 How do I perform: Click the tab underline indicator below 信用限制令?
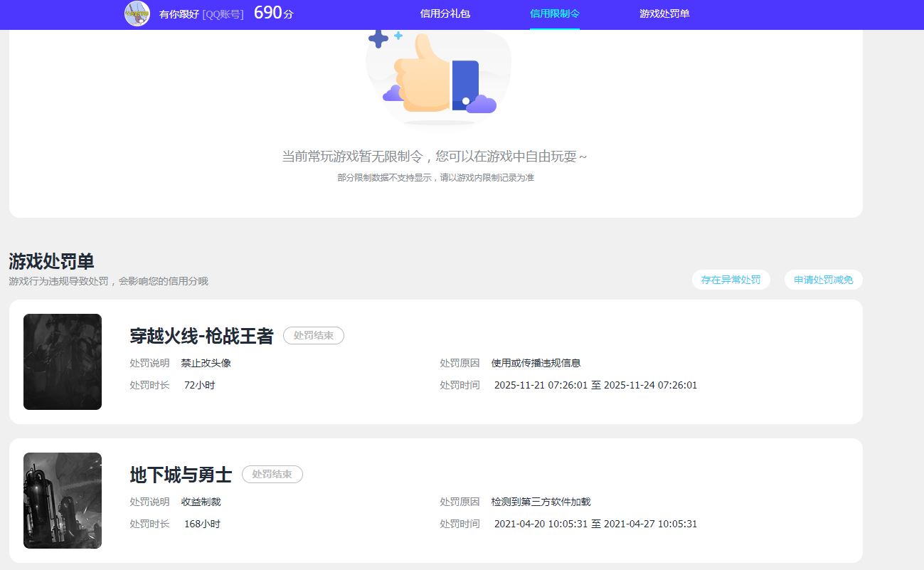tap(554, 28)
